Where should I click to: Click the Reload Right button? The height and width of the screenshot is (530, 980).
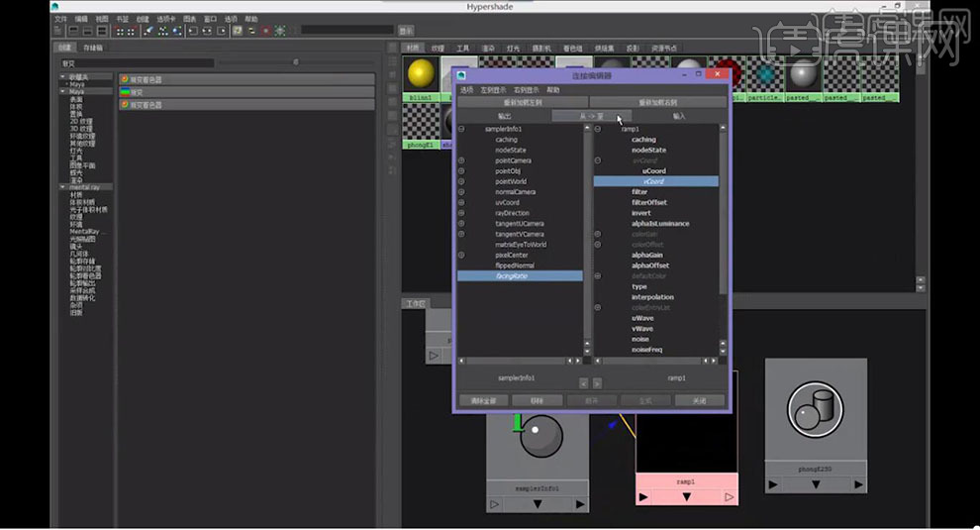(x=657, y=102)
